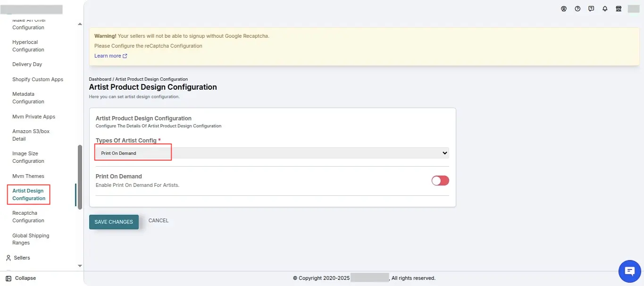Click 'Please Configure the reCaptcha Configuration' text

[148, 46]
